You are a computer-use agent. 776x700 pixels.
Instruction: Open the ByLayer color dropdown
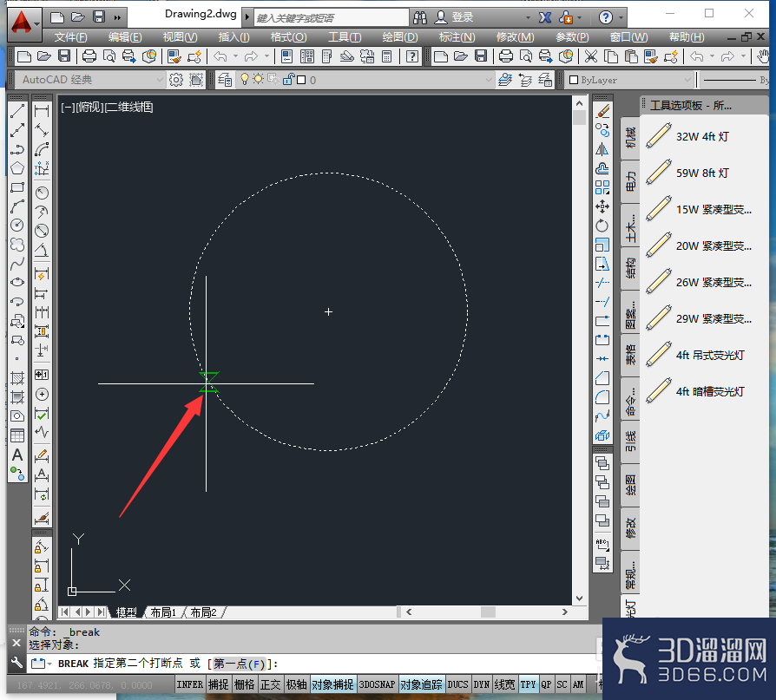click(629, 80)
